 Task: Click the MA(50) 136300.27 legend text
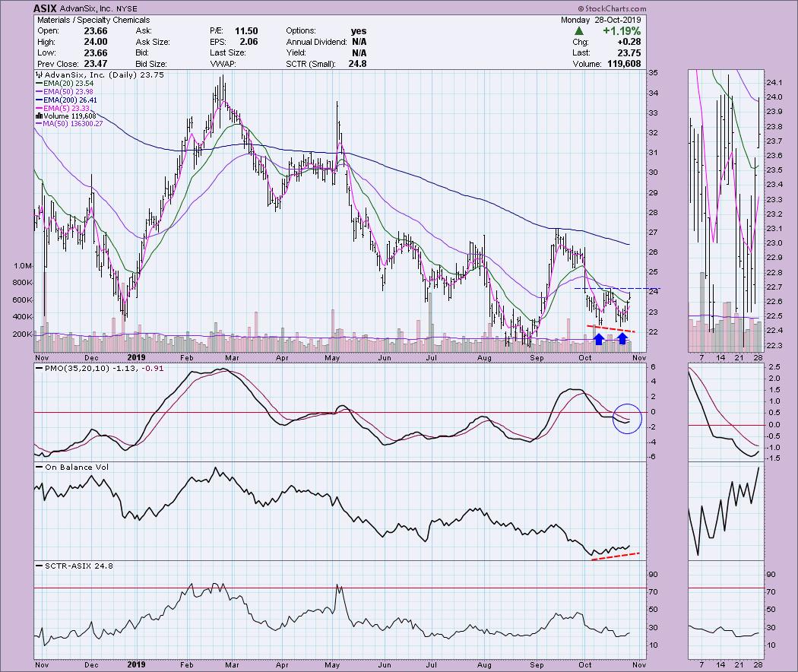tap(73, 124)
